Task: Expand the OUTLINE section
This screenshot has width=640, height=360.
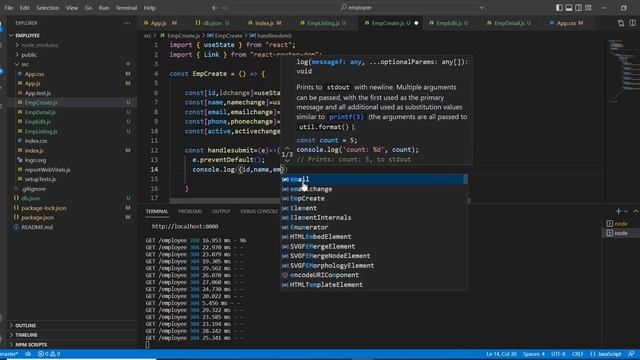Action: point(25,325)
